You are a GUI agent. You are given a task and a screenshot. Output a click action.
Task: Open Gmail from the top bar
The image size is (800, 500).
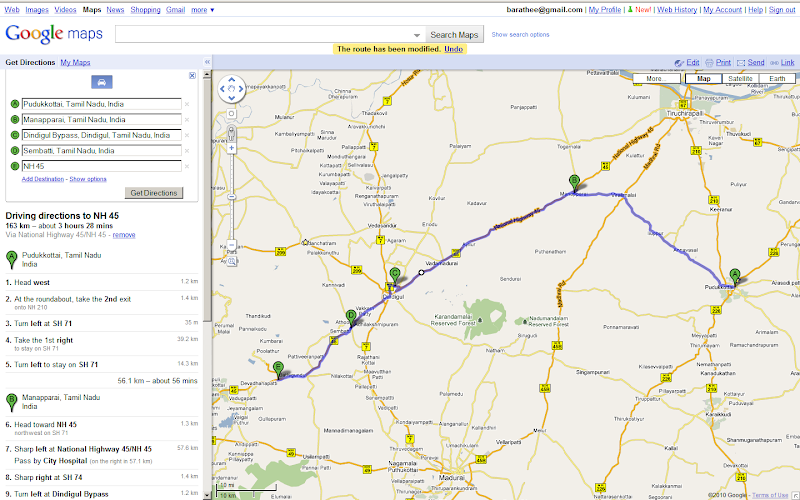point(176,10)
